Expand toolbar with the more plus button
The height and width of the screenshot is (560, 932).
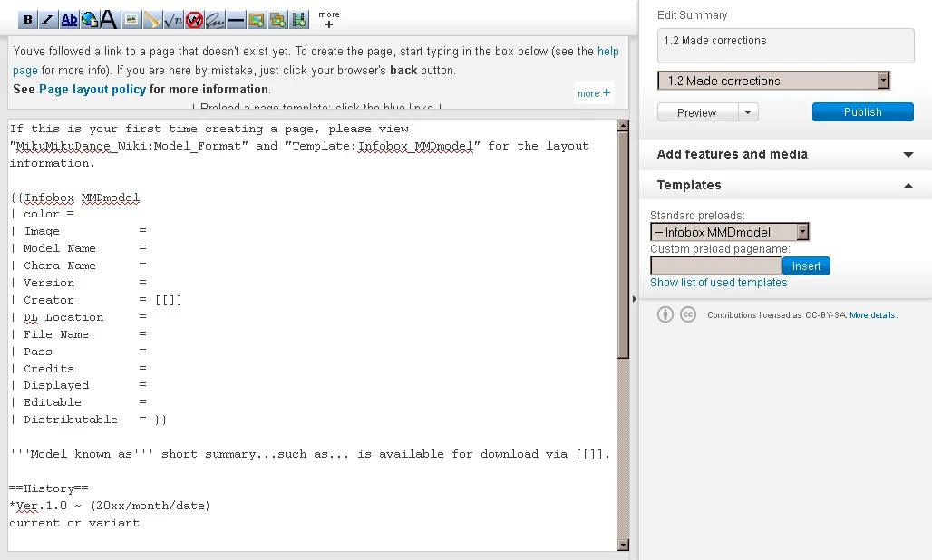329,20
